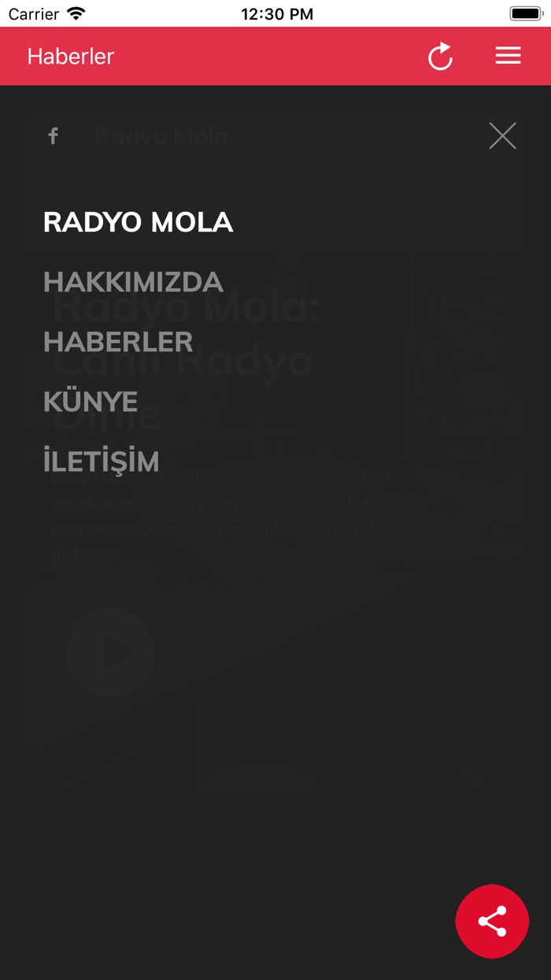
Task: Tap the reload arrow in the red toolbar
Action: (440, 56)
